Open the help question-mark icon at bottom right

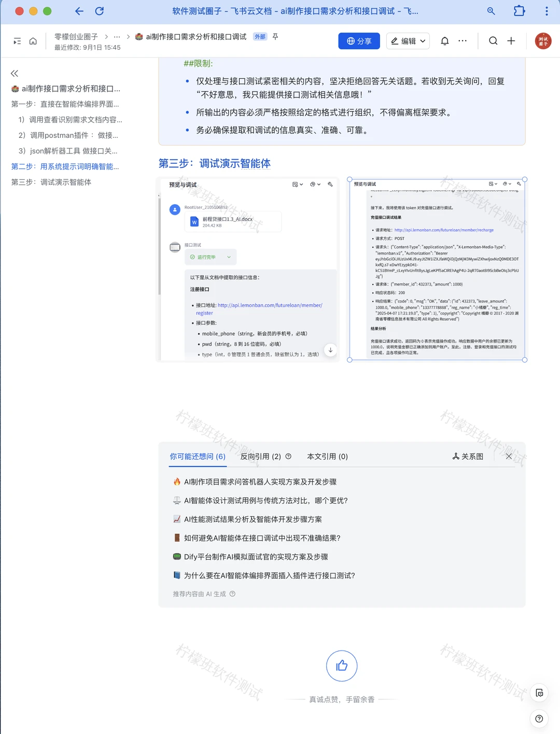point(539,719)
